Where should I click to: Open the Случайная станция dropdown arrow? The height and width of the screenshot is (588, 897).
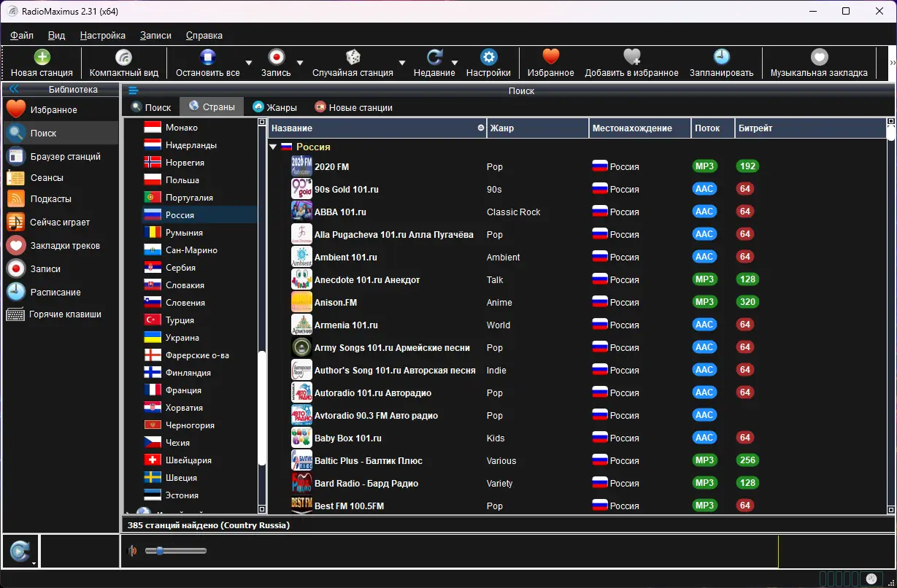402,63
